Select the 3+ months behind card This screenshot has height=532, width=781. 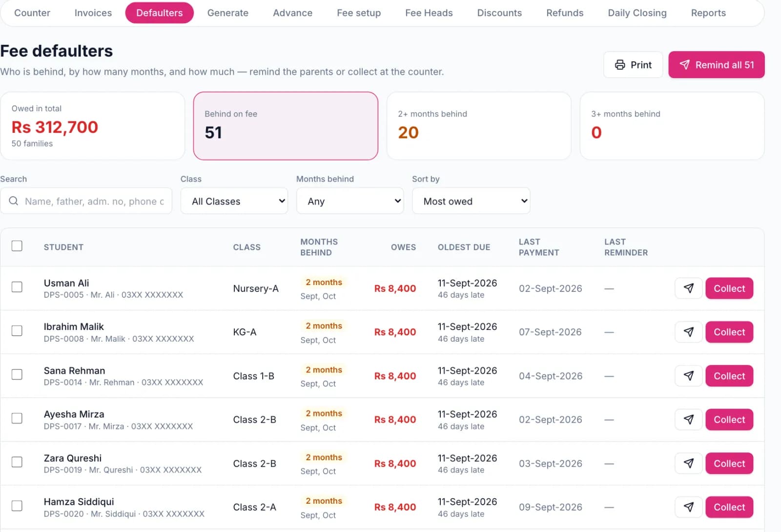click(x=672, y=126)
